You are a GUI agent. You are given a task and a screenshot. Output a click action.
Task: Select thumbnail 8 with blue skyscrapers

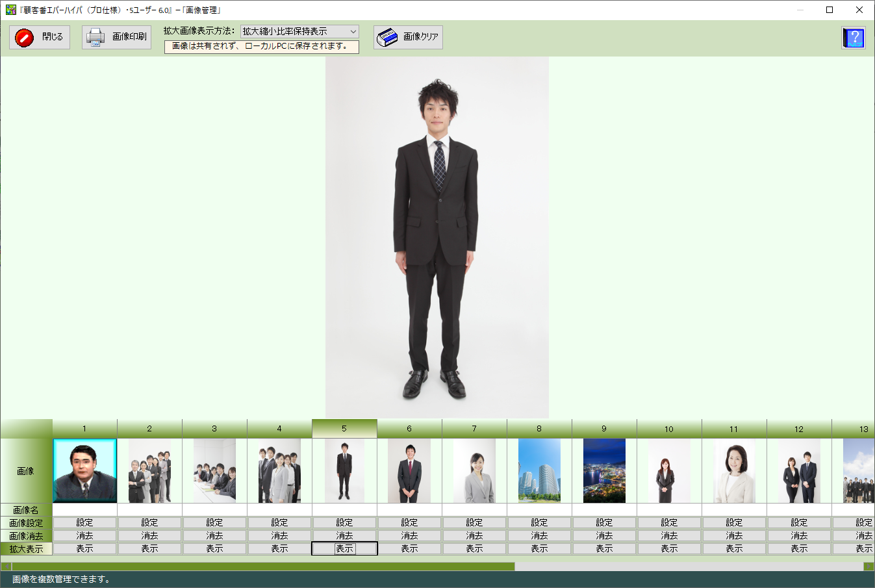(539, 470)
